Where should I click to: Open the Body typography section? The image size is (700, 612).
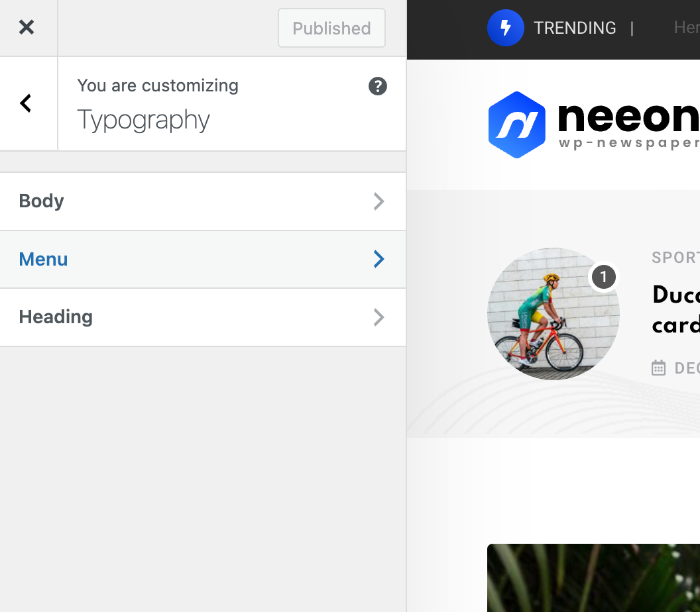(203, 201)
